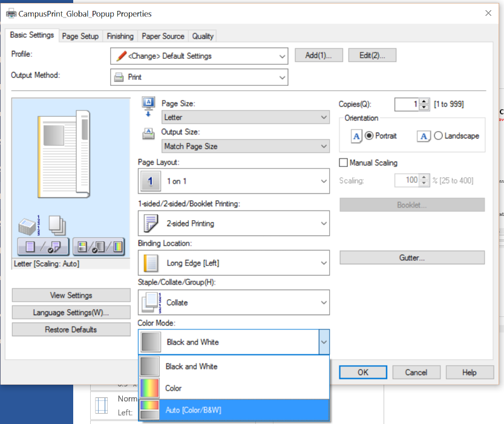The image size is (504, 424).
Task: Click the rainbow Color swatch icon
Action: point(149,388)
